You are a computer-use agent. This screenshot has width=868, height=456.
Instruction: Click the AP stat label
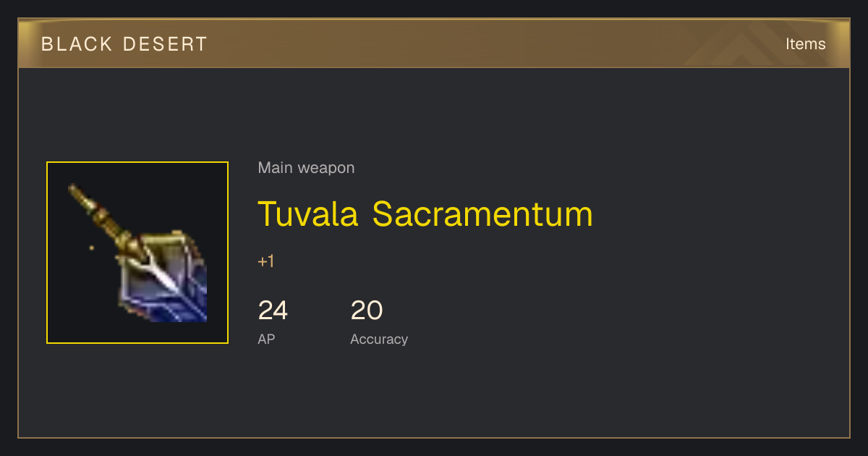[x=266, y=339]
